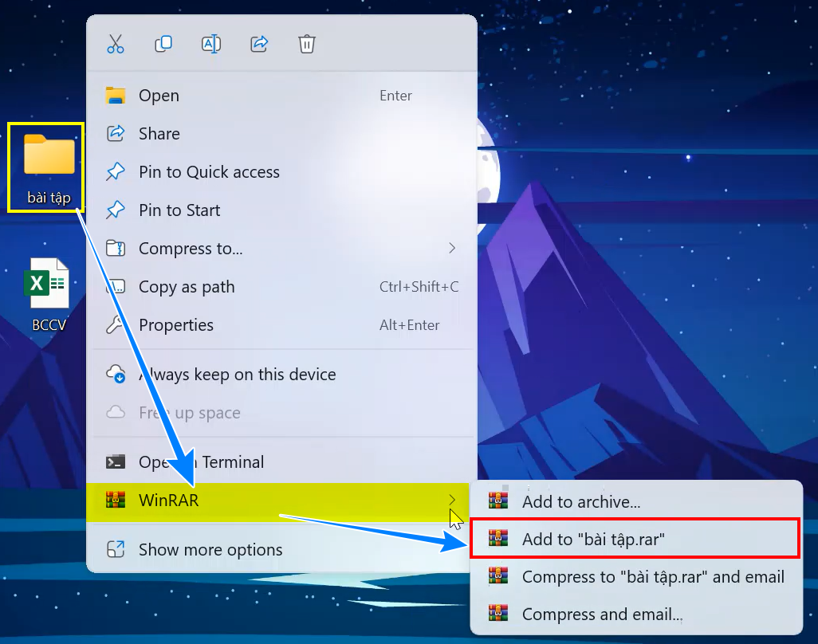Expand the Compress to submenu
Viewport: 818px width, 644px height.
[x=452, y=249]
